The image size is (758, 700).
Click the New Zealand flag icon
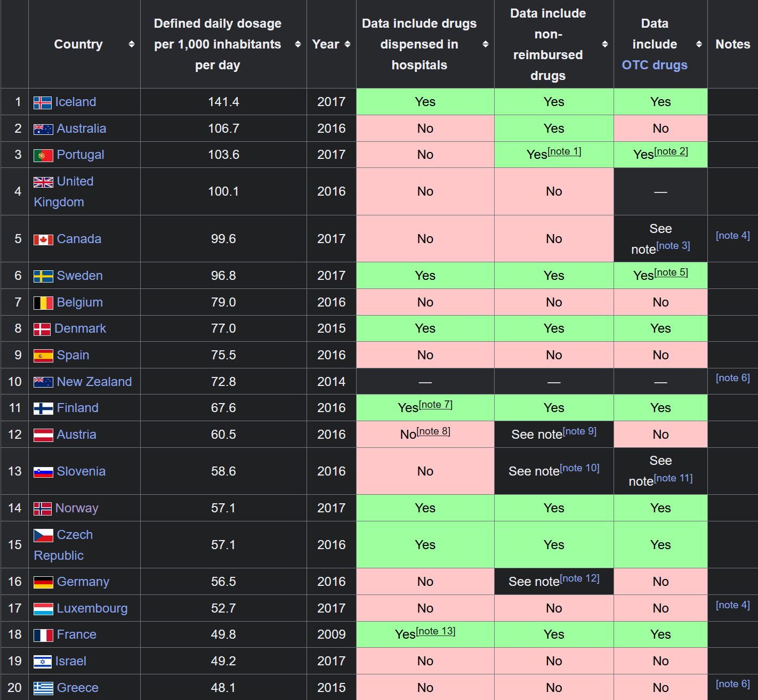tap(43, 382)
